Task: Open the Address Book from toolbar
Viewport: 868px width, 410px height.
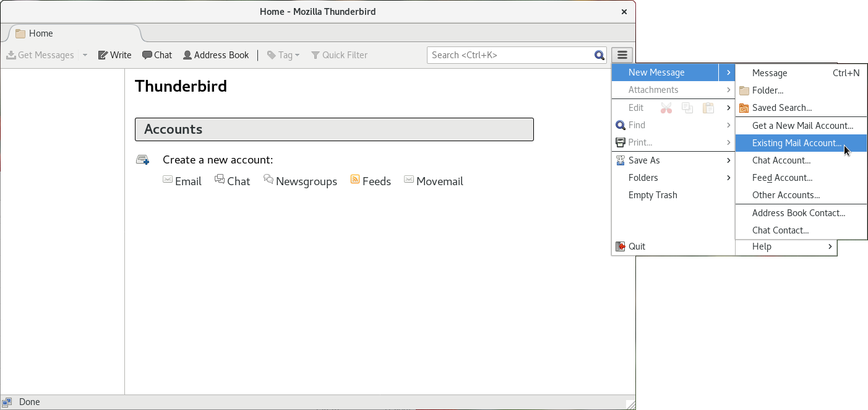Action: click(x=216, y=55)
